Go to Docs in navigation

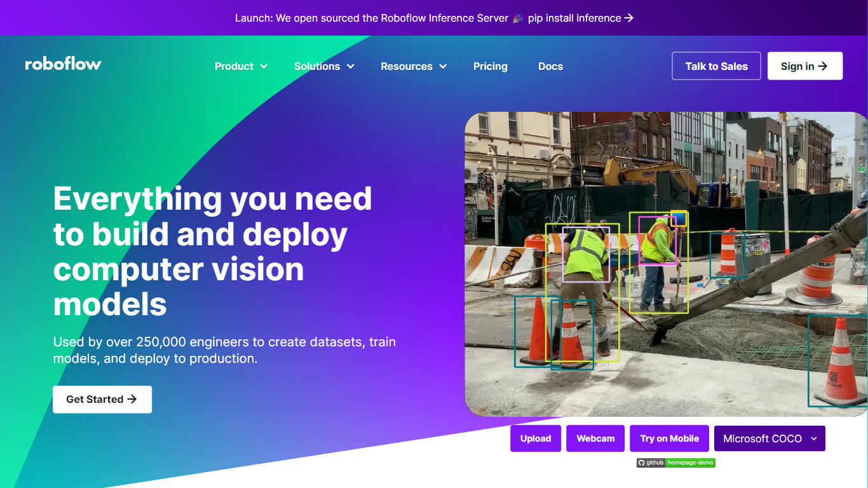tap(550, 66)
